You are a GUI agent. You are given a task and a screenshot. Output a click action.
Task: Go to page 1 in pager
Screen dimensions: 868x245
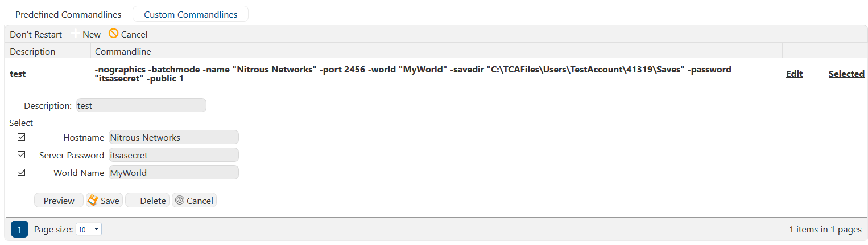19,230
